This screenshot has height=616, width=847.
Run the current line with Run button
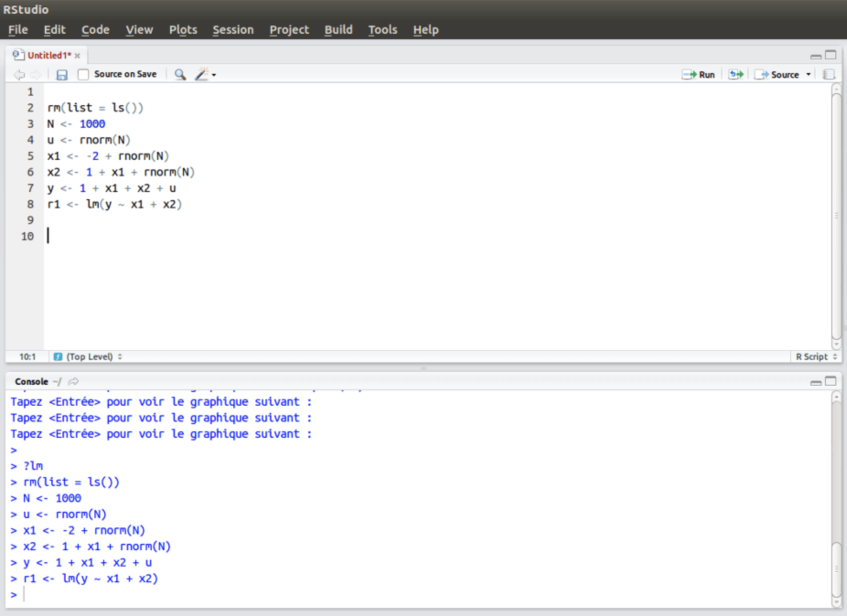(x=698, y=74)
